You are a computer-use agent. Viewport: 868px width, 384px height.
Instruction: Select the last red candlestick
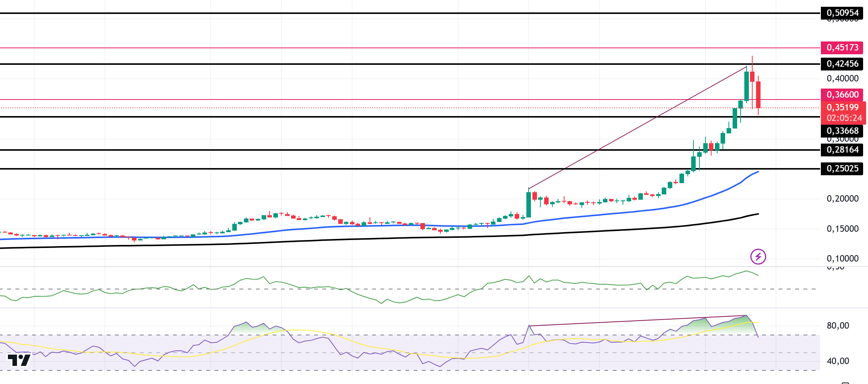[758, 95]
